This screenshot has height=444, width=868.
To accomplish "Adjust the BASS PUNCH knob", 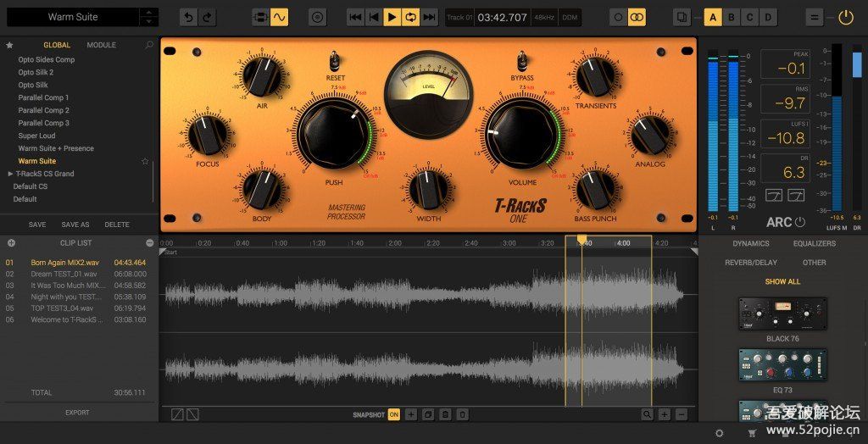I will click(595, 190).
